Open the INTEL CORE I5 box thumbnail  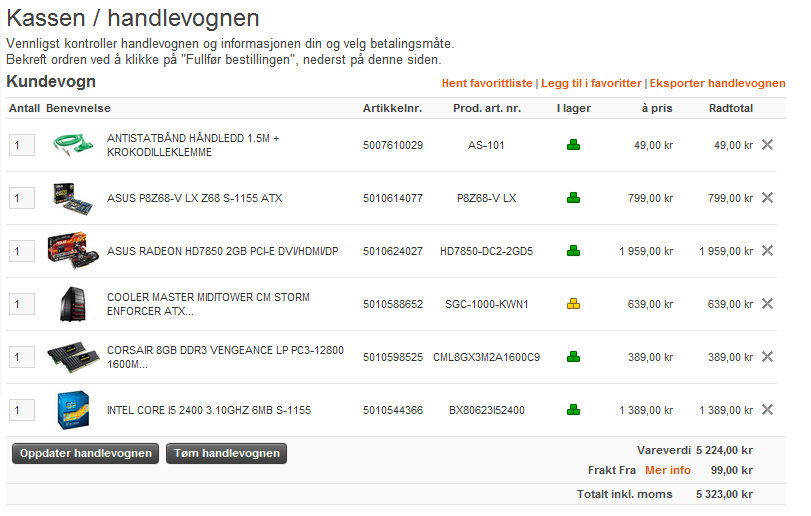[73, 410]
